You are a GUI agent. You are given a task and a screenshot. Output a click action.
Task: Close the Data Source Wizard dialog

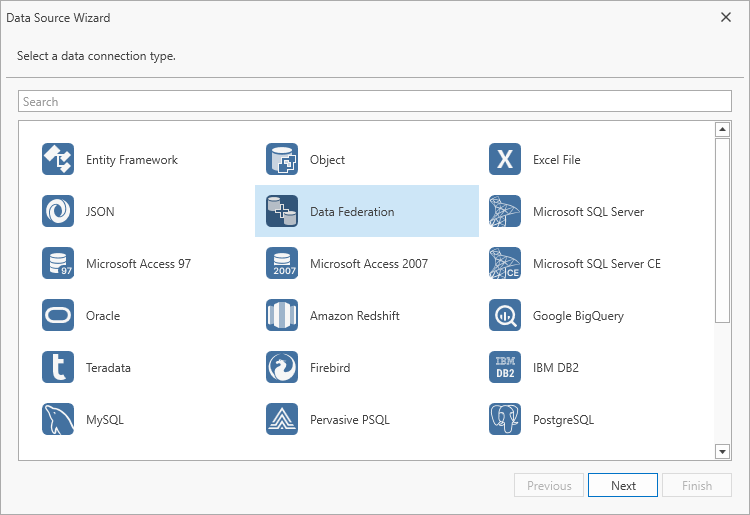click(x=726, y=17)
